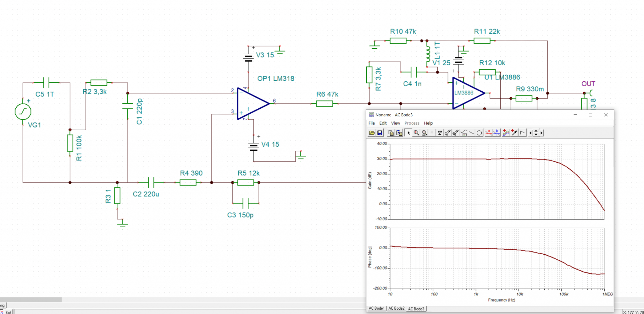Insert a legend on the diagram

[x=464, y=133]
